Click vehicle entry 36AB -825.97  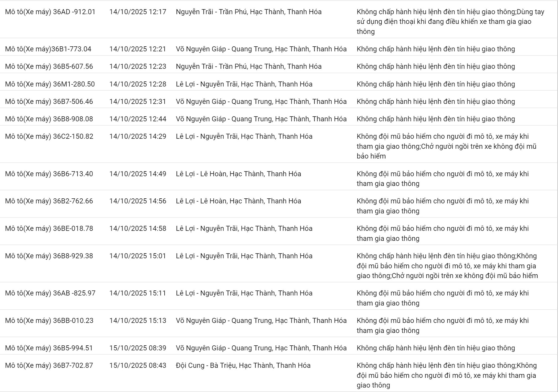(50, 293)
